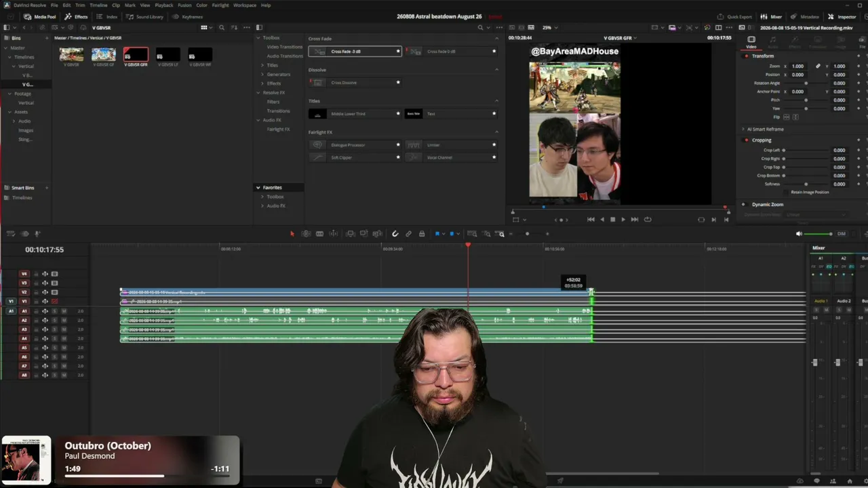Open the Sound Library panel
868x488 pixels.
[144, 16]
